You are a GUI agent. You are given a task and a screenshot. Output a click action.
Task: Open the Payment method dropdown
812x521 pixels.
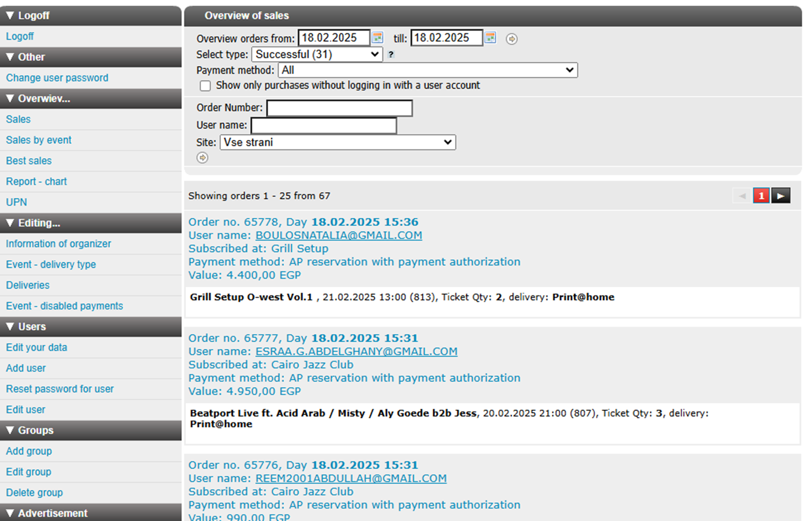428,70
